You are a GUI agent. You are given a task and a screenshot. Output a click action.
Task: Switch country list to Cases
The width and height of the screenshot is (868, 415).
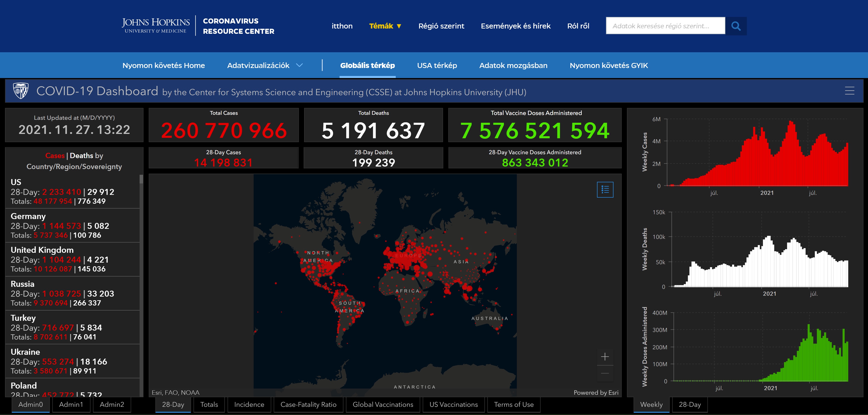(55, 156)
